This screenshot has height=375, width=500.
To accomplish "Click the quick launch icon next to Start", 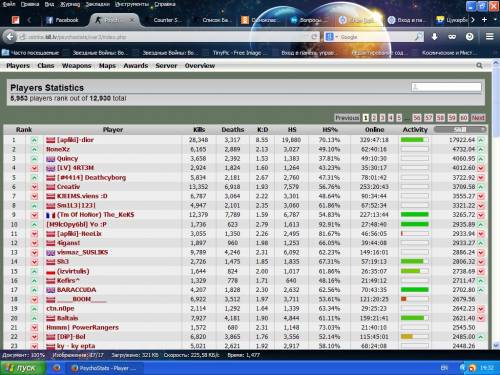I will (x=57, y=368).
